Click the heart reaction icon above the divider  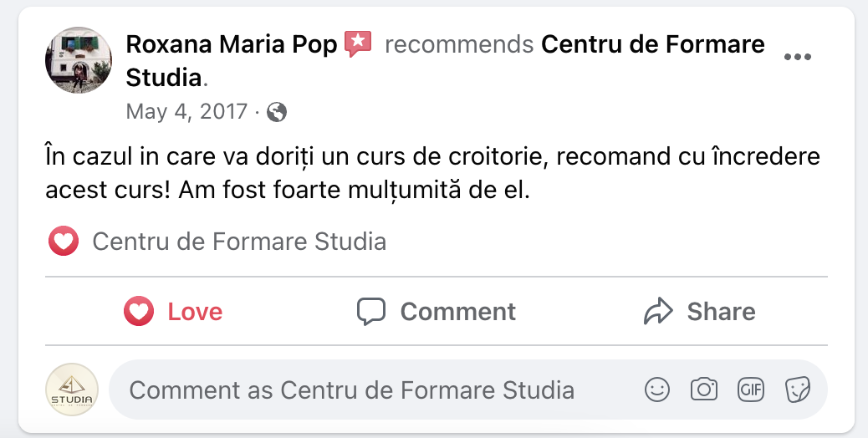(x=64, y=242)
